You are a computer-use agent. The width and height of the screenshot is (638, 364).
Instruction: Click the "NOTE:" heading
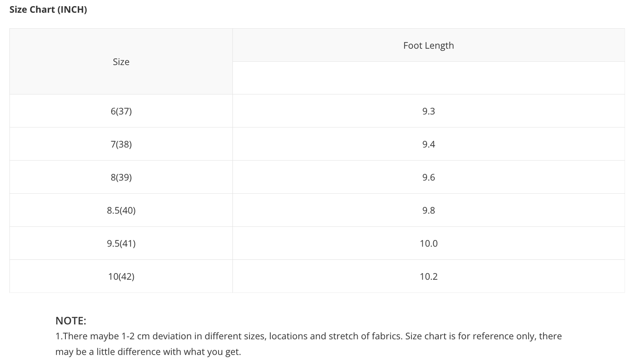pos(71,321)
